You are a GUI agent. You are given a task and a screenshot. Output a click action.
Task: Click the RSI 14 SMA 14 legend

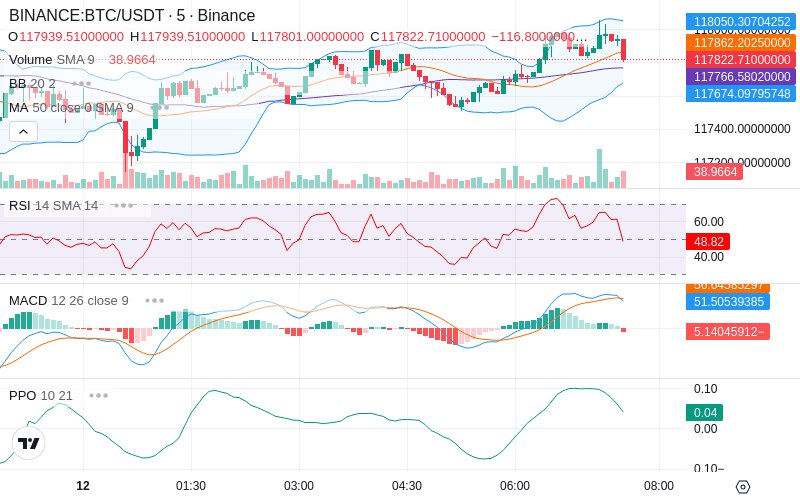pos(54,206)
